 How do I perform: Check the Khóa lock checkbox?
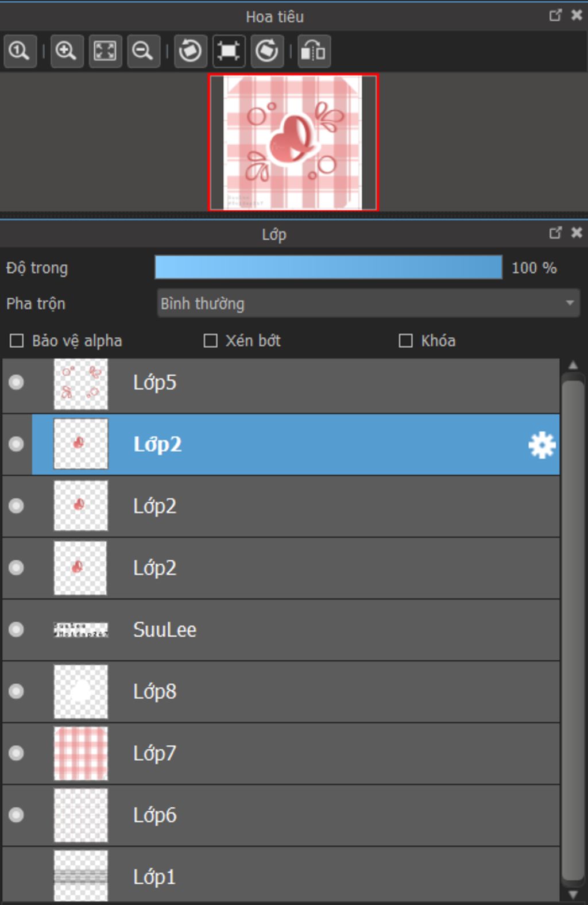[405, 341]
